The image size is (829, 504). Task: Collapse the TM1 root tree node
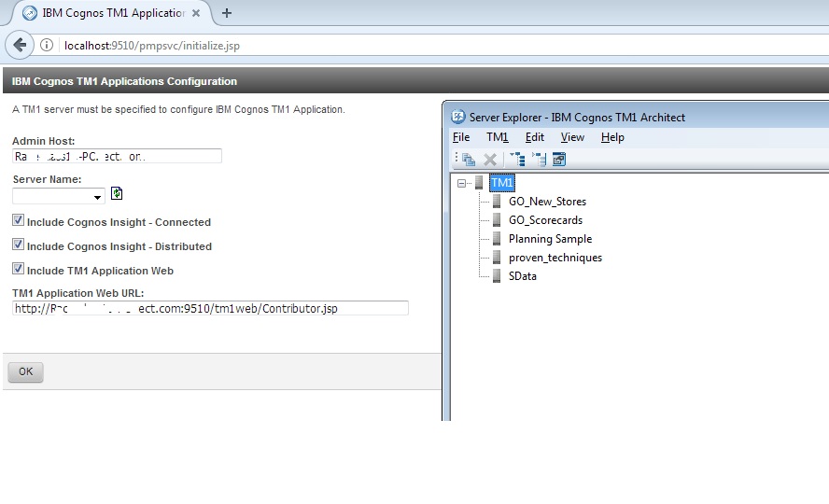point(461,183)
